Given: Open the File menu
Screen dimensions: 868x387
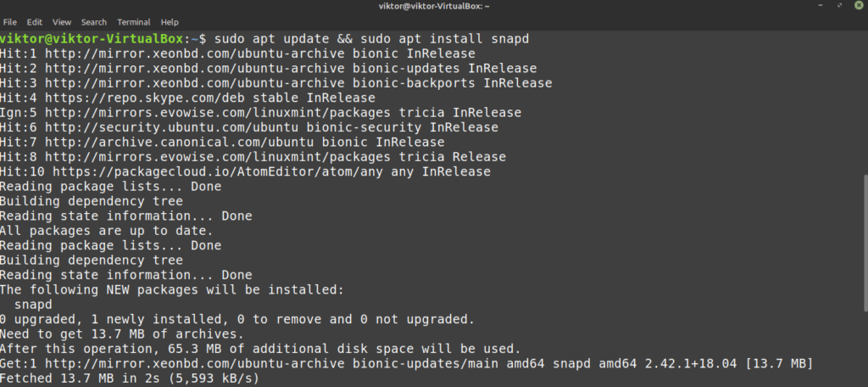Looking at the screenshot, I should 10,22.
